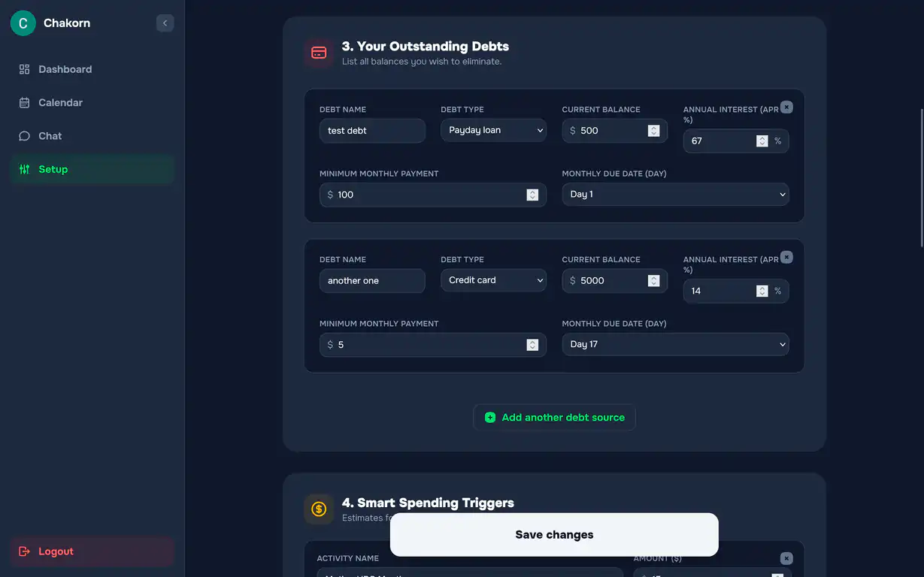Delete the first spending trigger activity
This screenshot has width=924, height=577.
point(786,558)
